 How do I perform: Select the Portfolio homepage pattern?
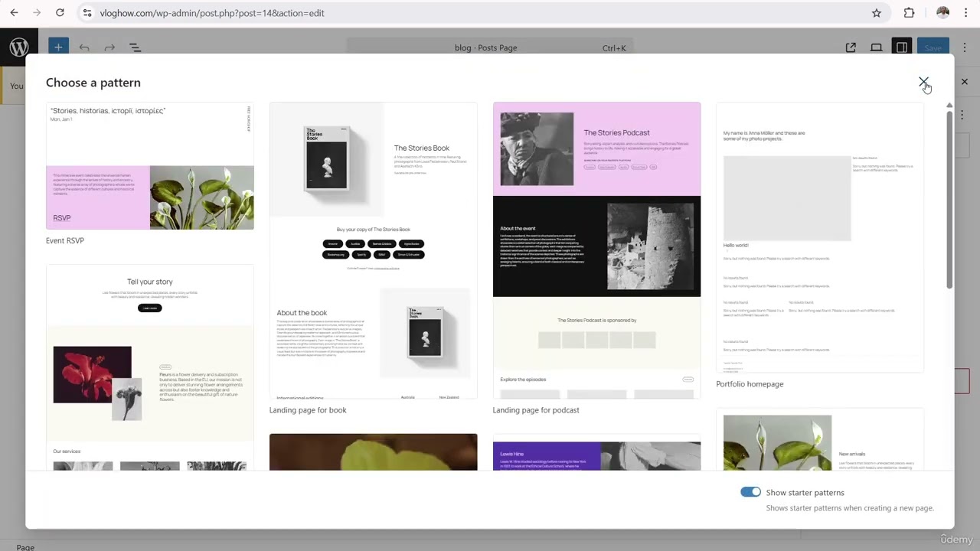[820, 237]
